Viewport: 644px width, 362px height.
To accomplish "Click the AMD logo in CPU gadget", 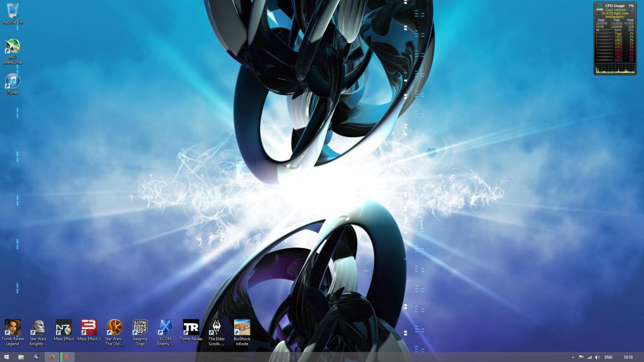I will tap(600, 8).
